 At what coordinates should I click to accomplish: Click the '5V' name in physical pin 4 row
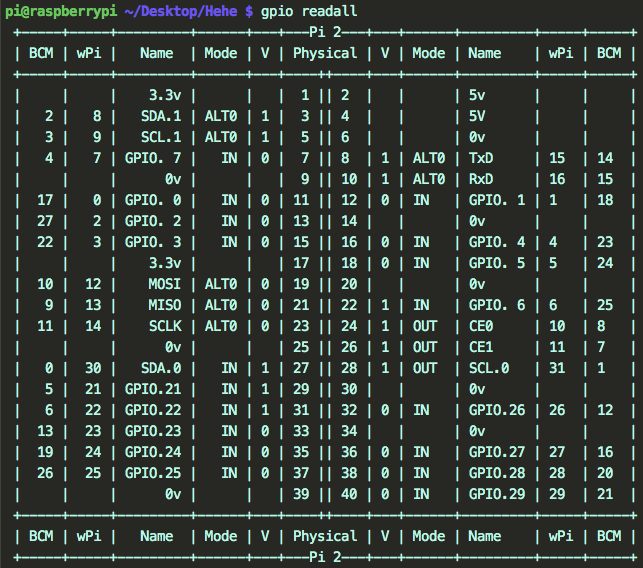click(x=477, y=116)
